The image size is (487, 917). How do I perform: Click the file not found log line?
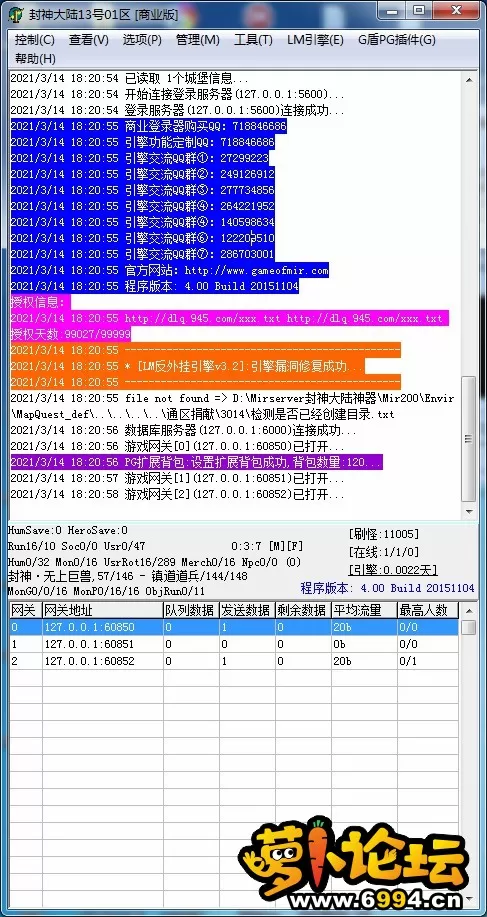233,406
